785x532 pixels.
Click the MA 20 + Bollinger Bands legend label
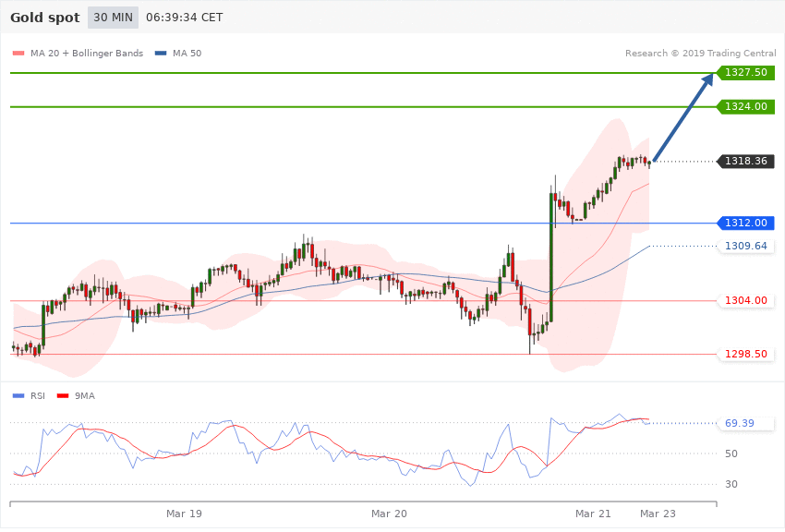click(x=87, y=53)
